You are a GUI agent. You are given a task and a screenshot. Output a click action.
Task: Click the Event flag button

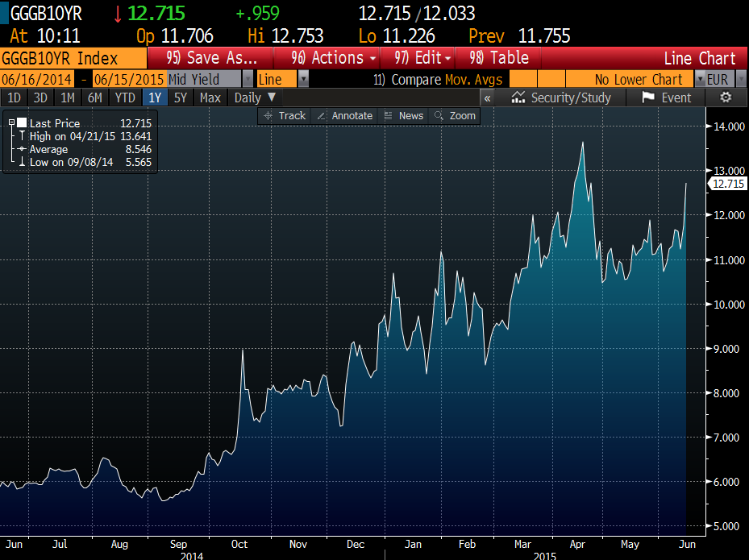(x=667, y=97)
